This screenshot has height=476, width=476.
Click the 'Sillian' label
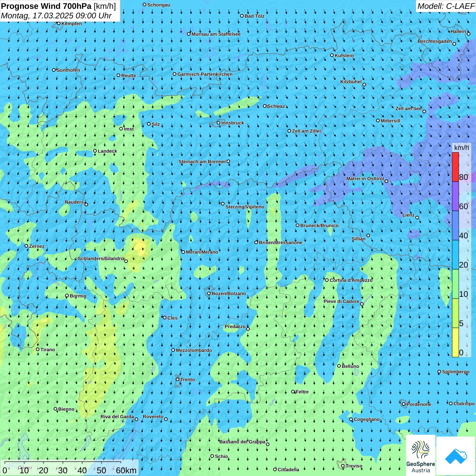[358, 239]
